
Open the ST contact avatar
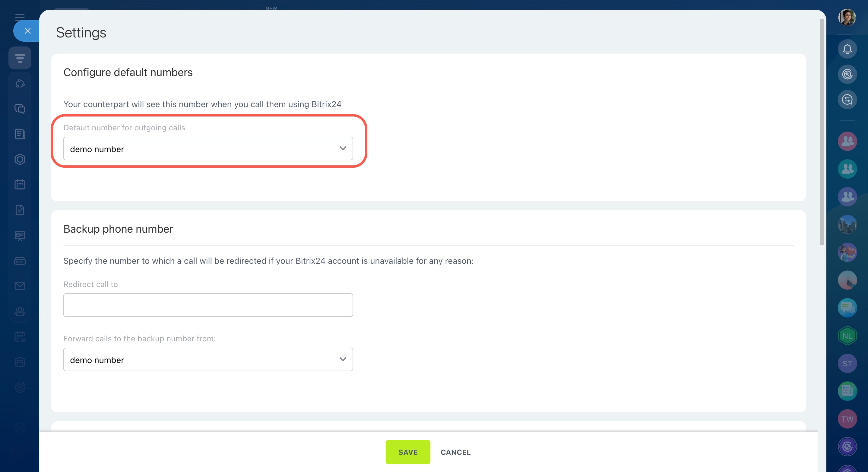tap(847, 363)
